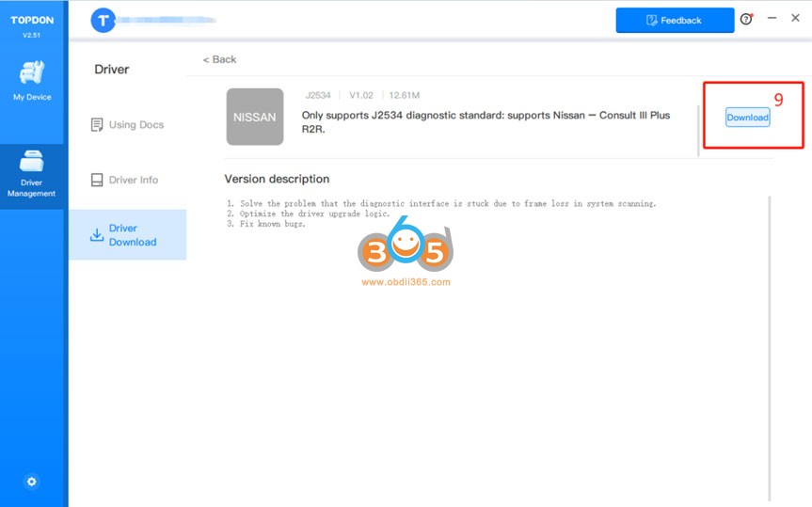The height and width of the screenshot is (507, 812).
Task: Click the V2.51 app version label
Action: click(32, 35)
